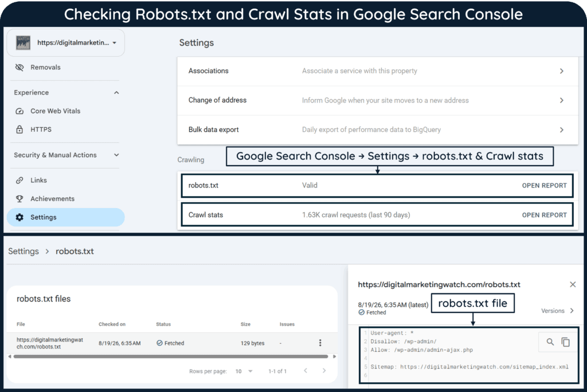
Task: Open the property selector dropdown
Action: tap(65, 42)
